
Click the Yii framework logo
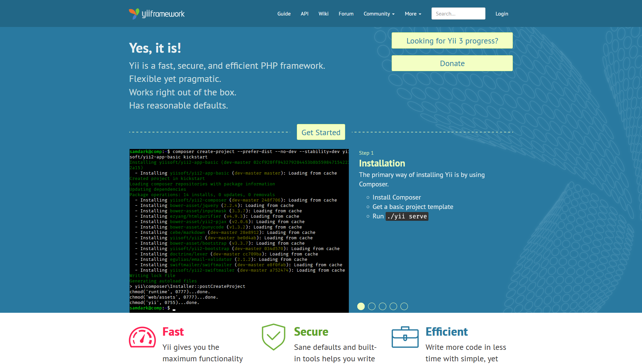tap(157, 14)
